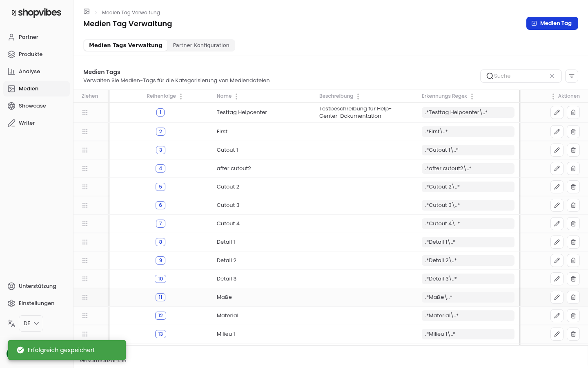Edit the Testtag Helpcenter tag

tap(557, 112)
